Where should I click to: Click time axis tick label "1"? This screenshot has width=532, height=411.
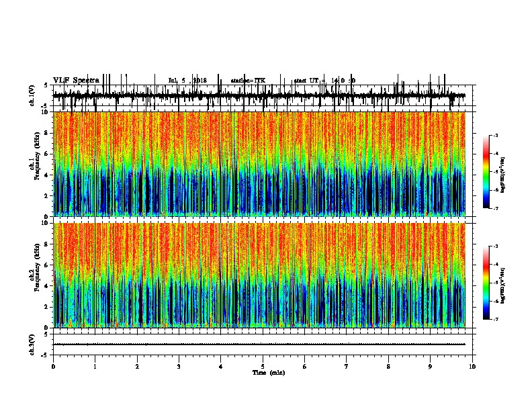coord(95,366)
